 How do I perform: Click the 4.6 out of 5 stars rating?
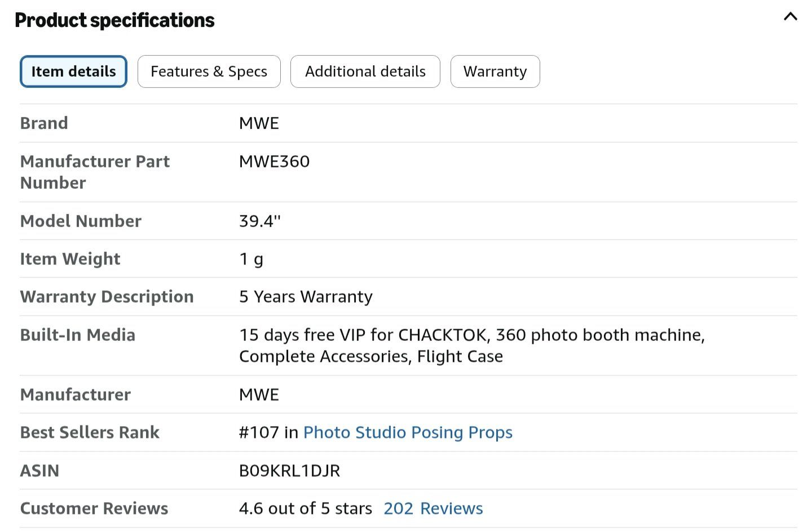click(306, 508)
